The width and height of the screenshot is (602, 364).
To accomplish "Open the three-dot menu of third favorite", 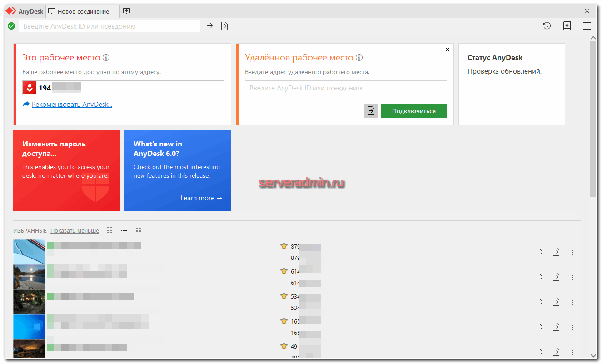I will (572, 302).
